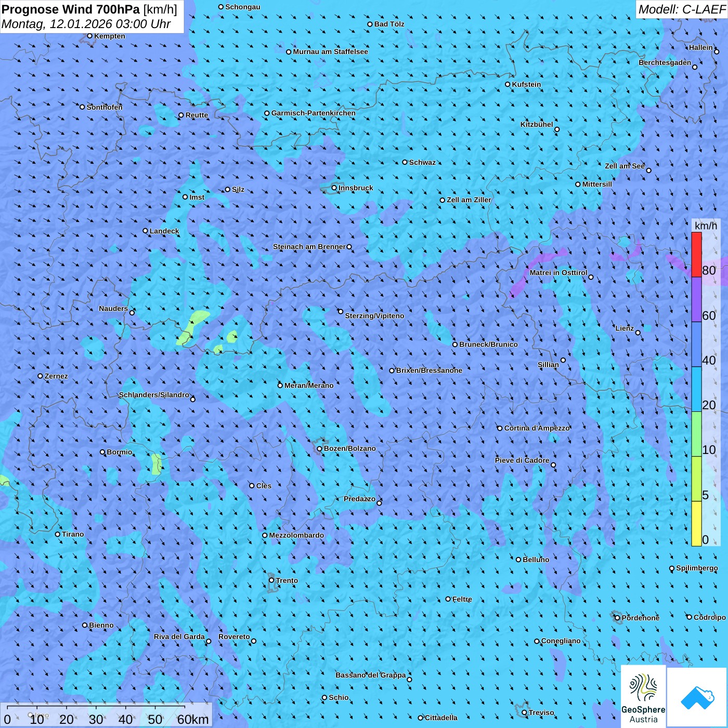728x728 pixels.
Task: Click the Sterzing/Vipiteno label
Action: 374,316
